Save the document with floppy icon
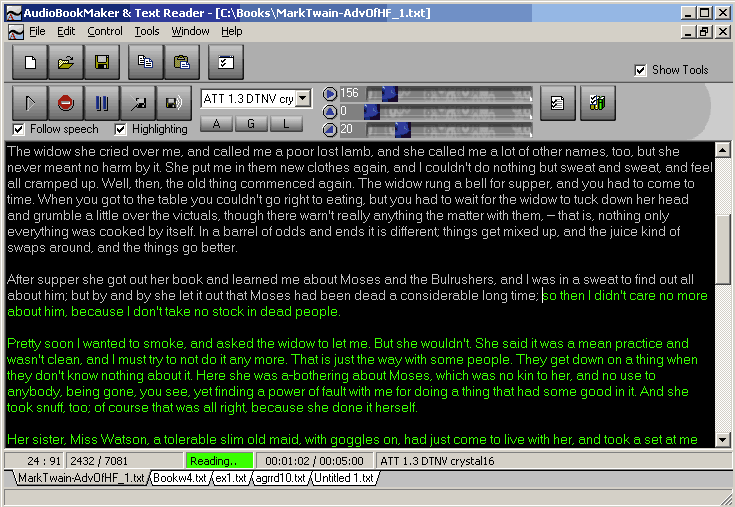The width and height of the screenshot is (735, 507). point(102,62)
